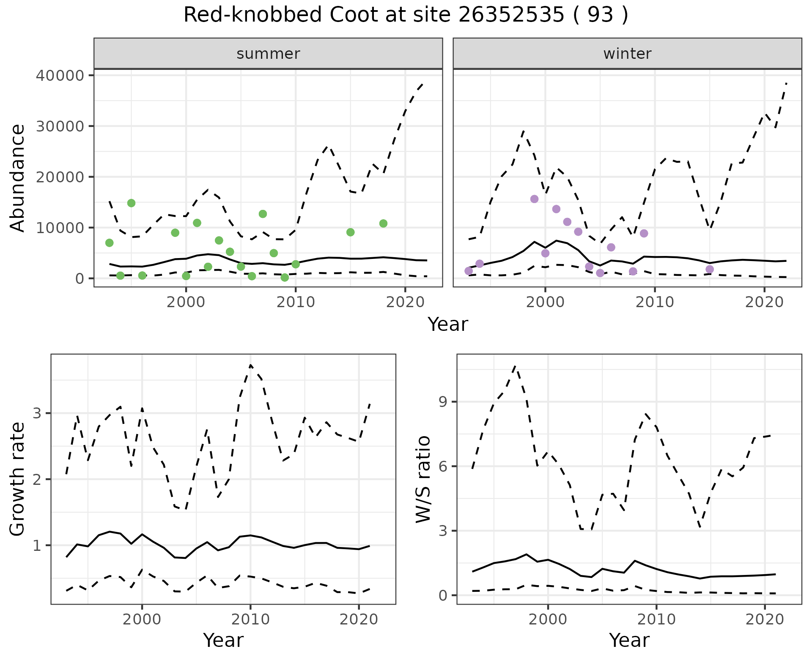Click the 'Abundance' y-axis label

pyautogui.click(x=17, y=178)
